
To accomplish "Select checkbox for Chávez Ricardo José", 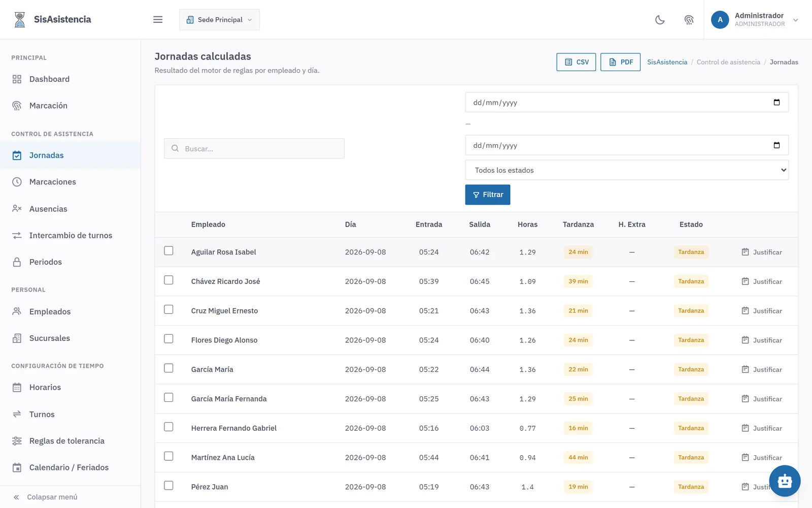I will click(x=168, y=280).
